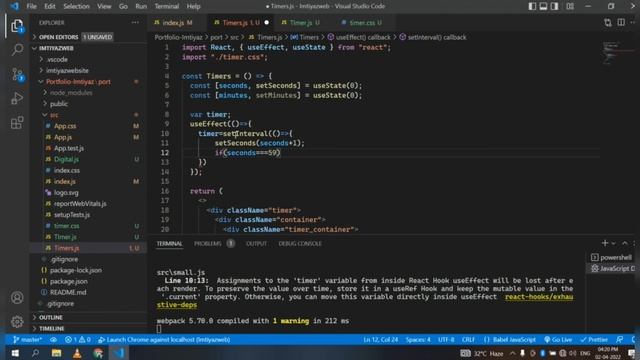The image size is (640, 360).
Task: Click CRLF end of line setting
Action: (x=468, y=340)
